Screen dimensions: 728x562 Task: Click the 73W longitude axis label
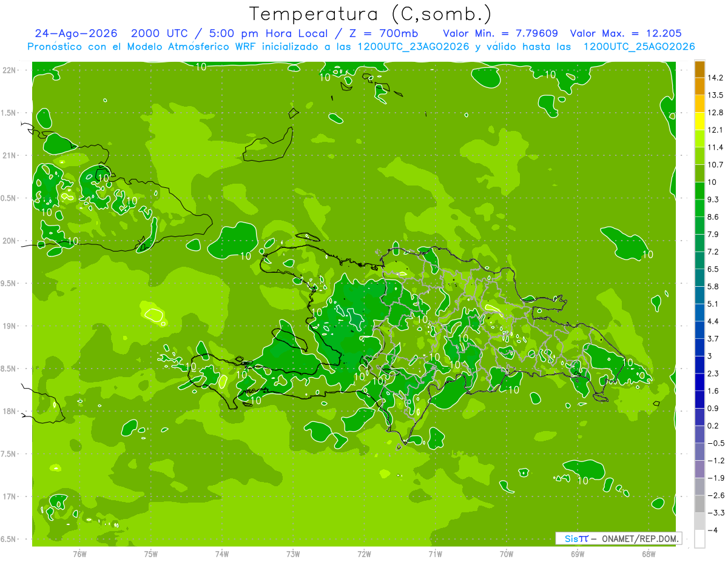click(293, 554)
